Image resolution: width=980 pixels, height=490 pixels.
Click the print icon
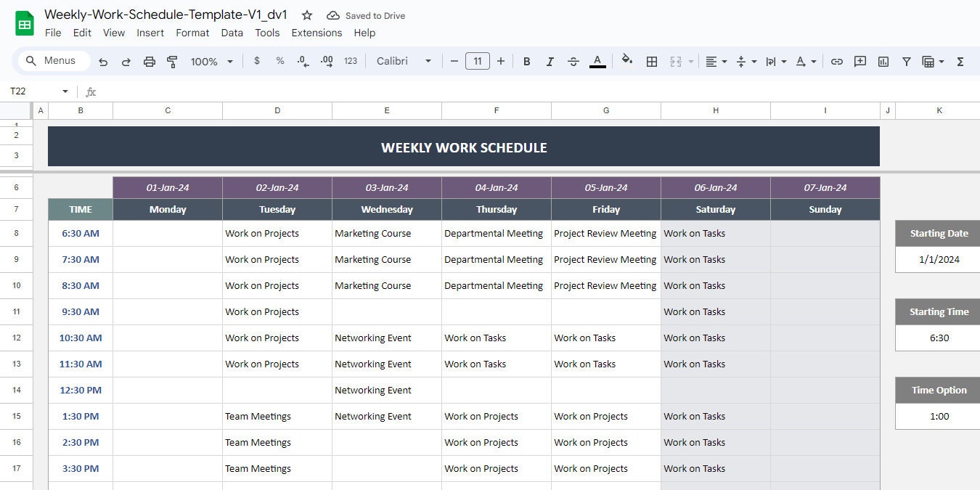click(150, 61)
